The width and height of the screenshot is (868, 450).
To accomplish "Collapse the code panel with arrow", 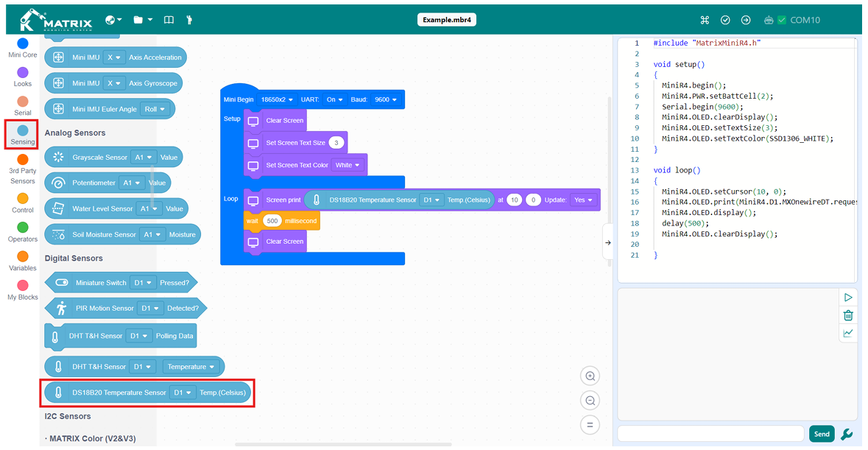I will (x=608, y=242).
